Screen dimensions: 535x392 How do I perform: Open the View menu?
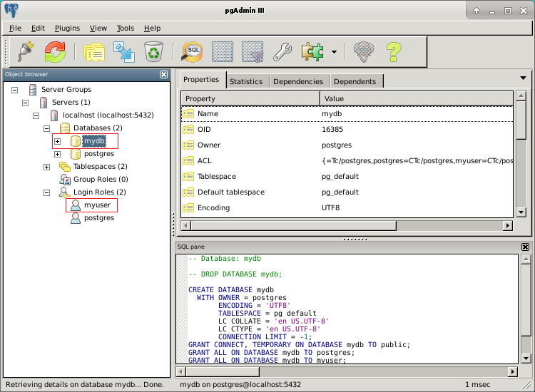click(x=98, y=29)
